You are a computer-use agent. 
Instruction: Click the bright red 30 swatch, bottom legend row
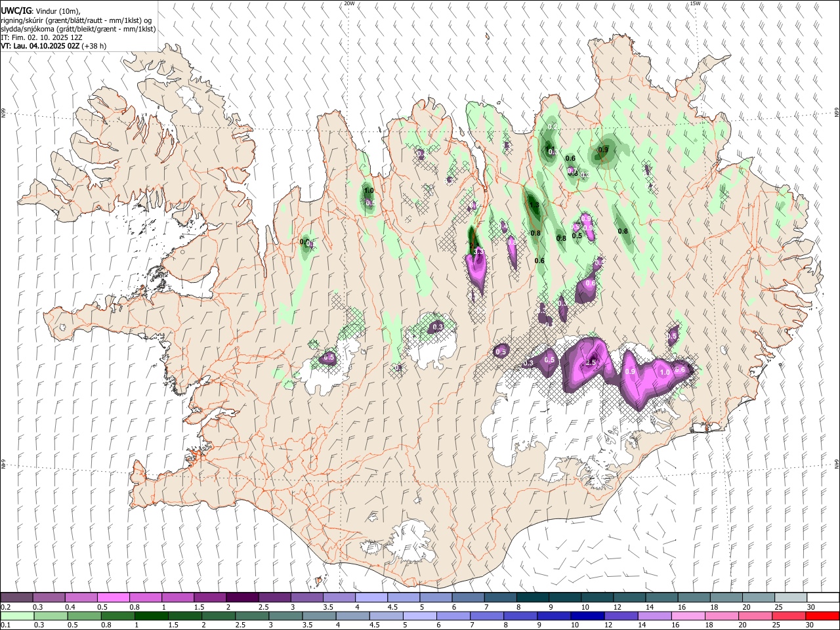click(x=822, y=616)
